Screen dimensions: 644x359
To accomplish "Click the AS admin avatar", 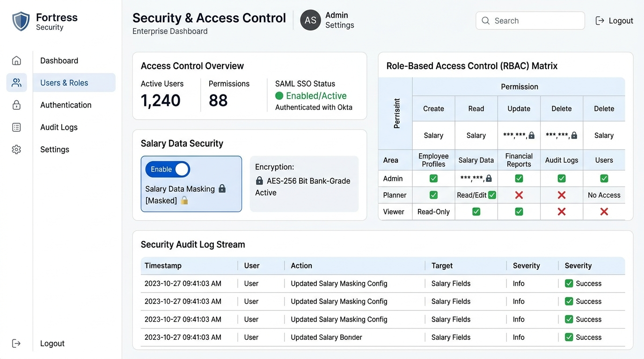I will click(310, 20).
